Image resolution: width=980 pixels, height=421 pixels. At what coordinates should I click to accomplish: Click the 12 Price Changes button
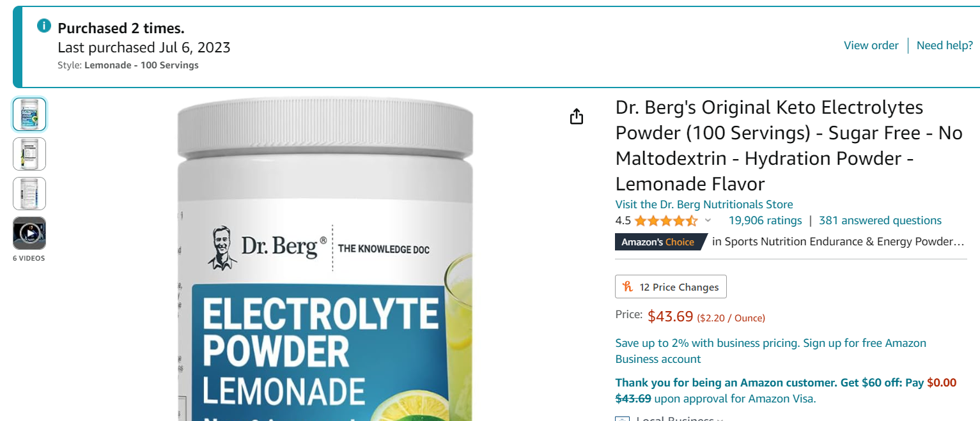point(671,286)
